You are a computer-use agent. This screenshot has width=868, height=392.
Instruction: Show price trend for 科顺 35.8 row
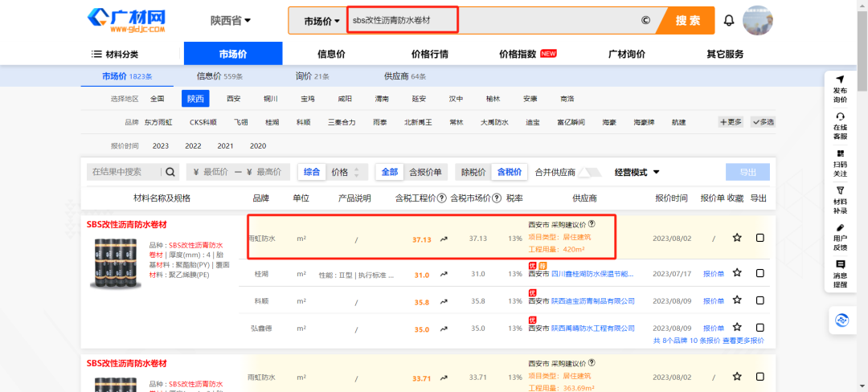pyautogui.click(x=444, y=302)
